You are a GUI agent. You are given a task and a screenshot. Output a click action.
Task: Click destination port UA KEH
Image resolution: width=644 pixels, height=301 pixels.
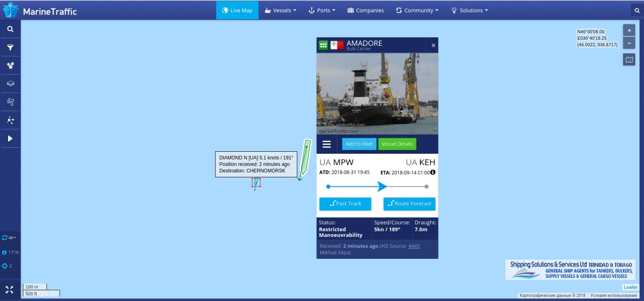[x=421, y=162]
